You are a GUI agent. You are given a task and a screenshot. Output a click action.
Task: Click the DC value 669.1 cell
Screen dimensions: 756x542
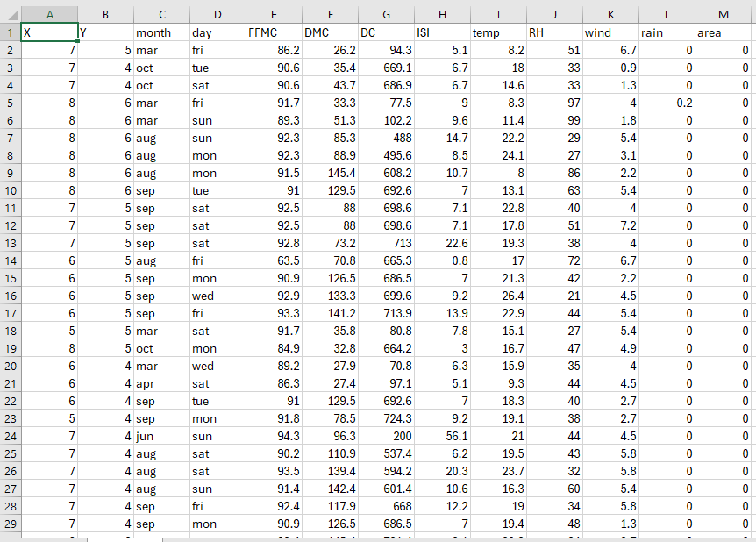click(x=386, y=68)
